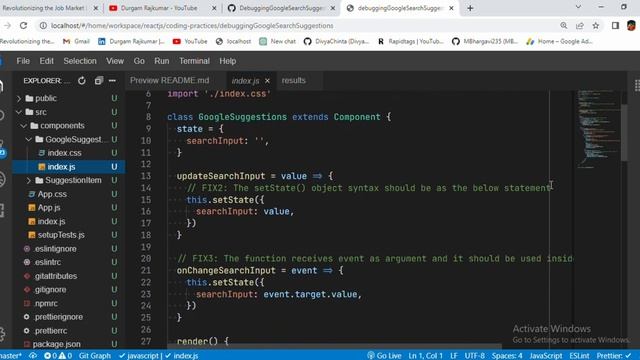Change encoding via UTF-8
Image resolution: width=640 pixels, height=360 pixels.
(474, 356)
